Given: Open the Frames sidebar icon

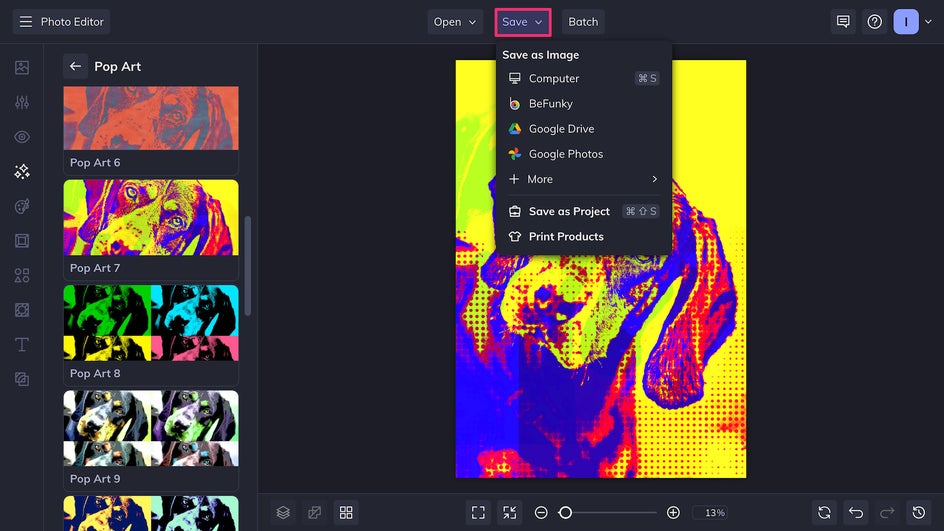Looking at the screenshot, I should tap(22, 241).
